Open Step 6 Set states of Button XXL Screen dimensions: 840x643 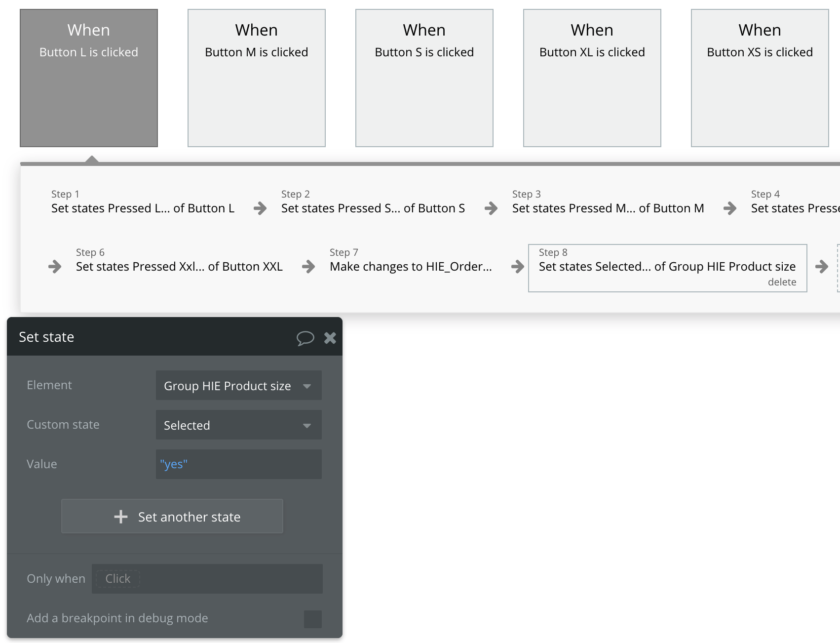[179, 266]
